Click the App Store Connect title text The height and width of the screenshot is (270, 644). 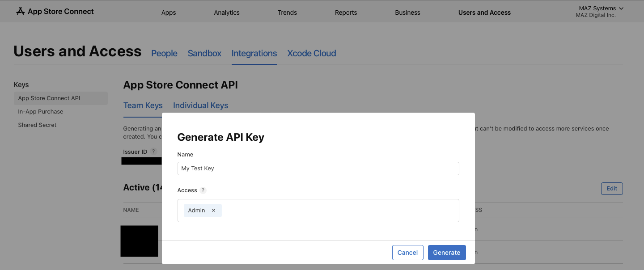tap(61, 11)
